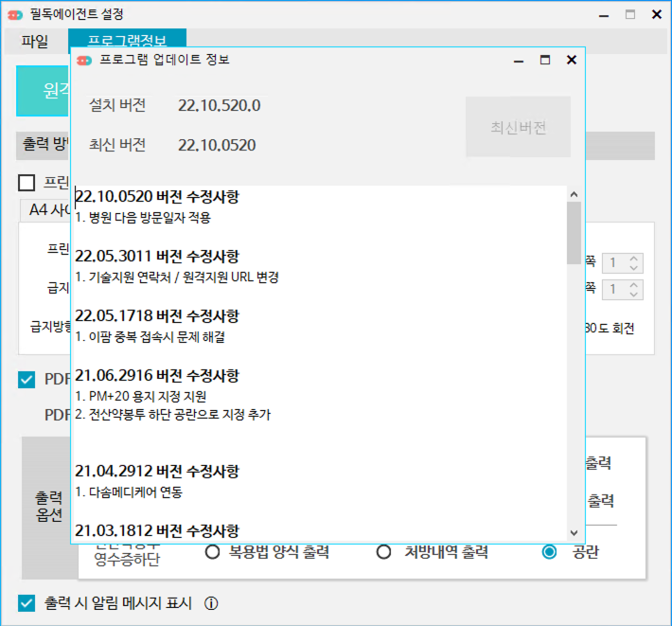The height and width of the screenshot is (626, 672).
Task: Click the changelog vertical scrollbar thumb
Action: coord(574,232)
